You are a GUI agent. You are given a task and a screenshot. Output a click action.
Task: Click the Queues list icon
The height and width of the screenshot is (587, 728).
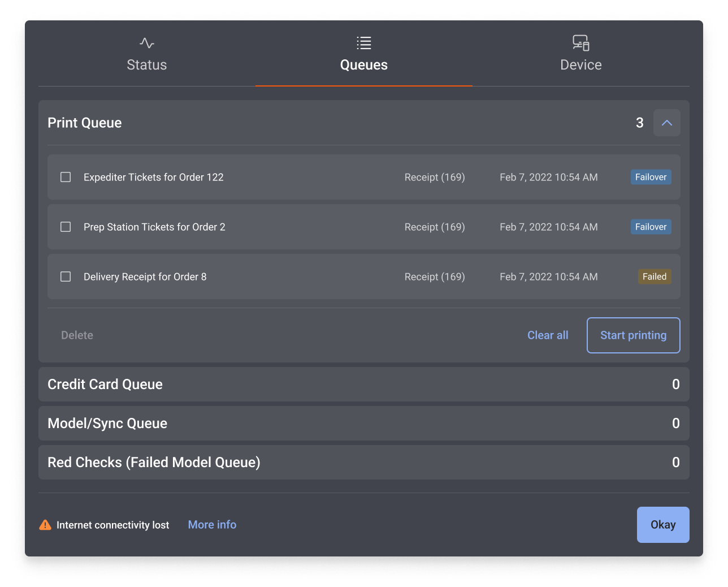coord(363,42)
